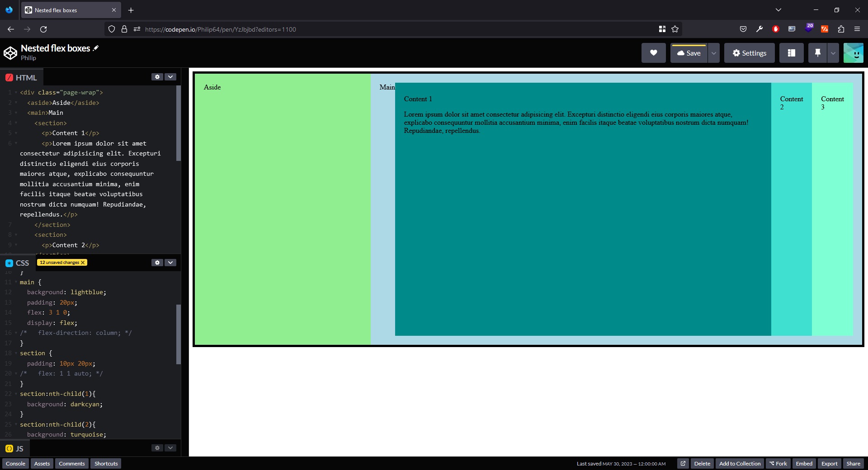Image resolution: width=868 pixels, height=470 pixels.
Task: Dismiss the 12 unsaved changes badge
Action: [83, 263]
